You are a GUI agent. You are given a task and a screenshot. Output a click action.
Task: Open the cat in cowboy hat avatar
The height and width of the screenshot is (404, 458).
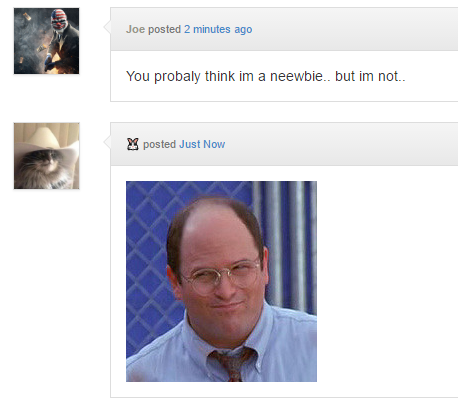coord(47,156)
